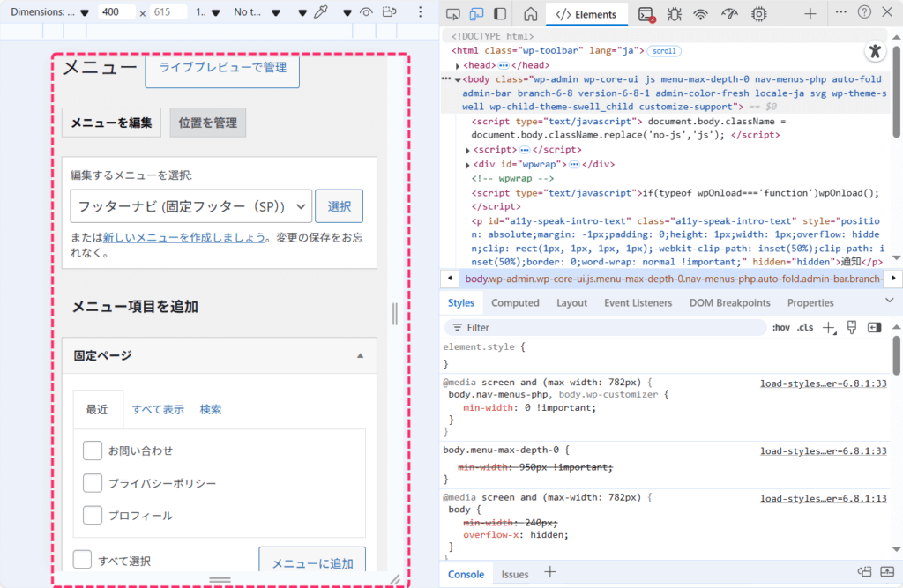Viewport: 903px width, 588px height.
Task: Open the Performance gauge icon
Action: point(729,14)
